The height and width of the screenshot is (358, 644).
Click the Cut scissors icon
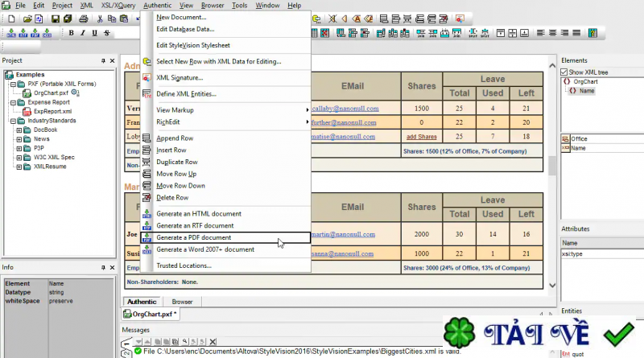[x=101, y=19]
